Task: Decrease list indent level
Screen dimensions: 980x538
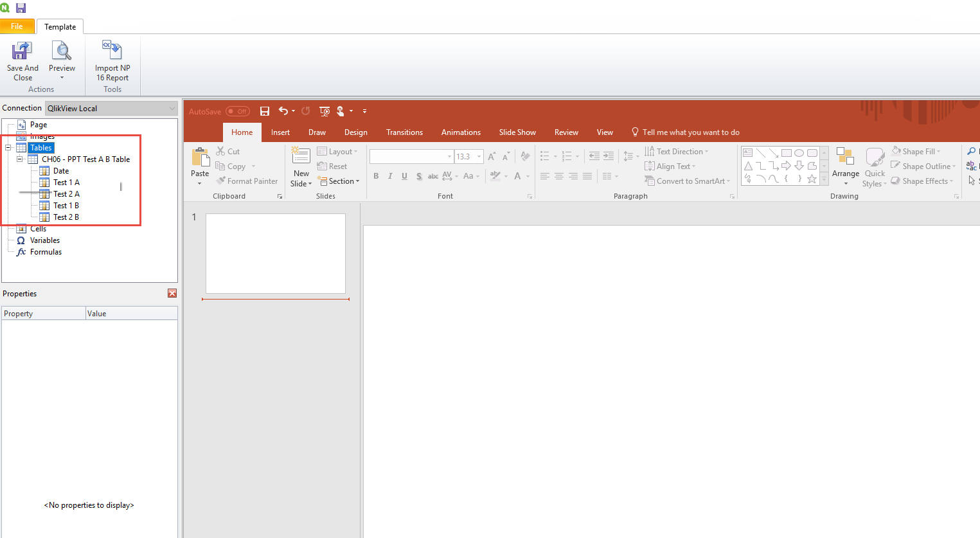Action: (594, 156)
